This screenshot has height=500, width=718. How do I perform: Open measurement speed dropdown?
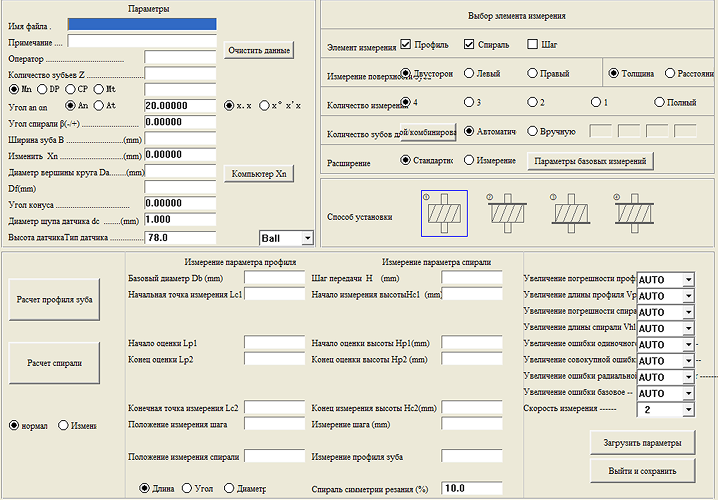[688, 409]
